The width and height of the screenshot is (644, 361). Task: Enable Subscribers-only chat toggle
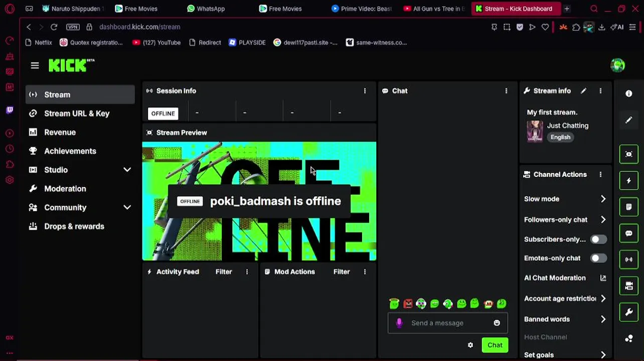pyautogui.click(x=598, y=240)
